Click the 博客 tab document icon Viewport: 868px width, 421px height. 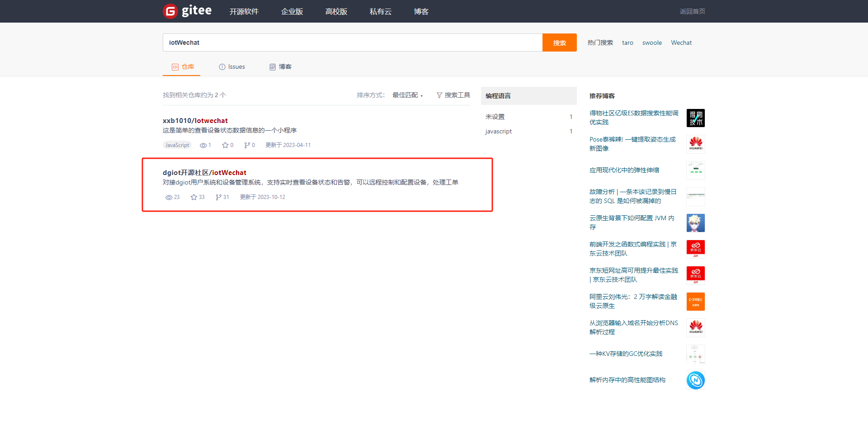coord(273,67)
